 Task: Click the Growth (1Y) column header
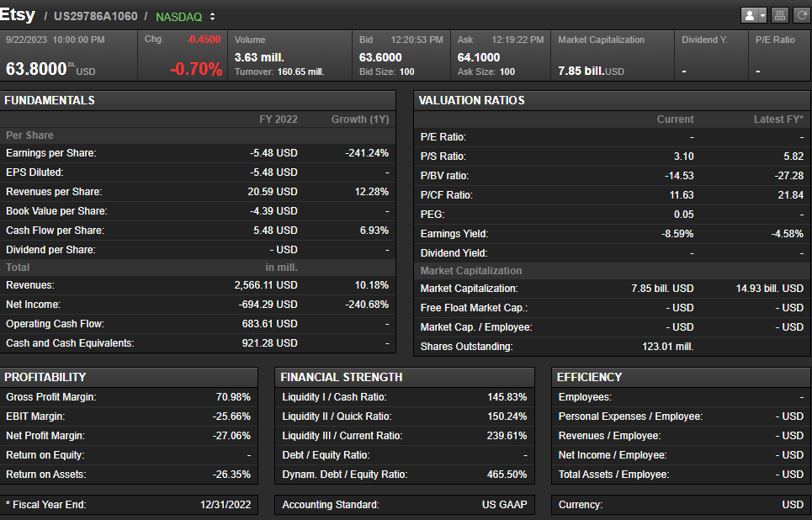(x=360, y=119)
